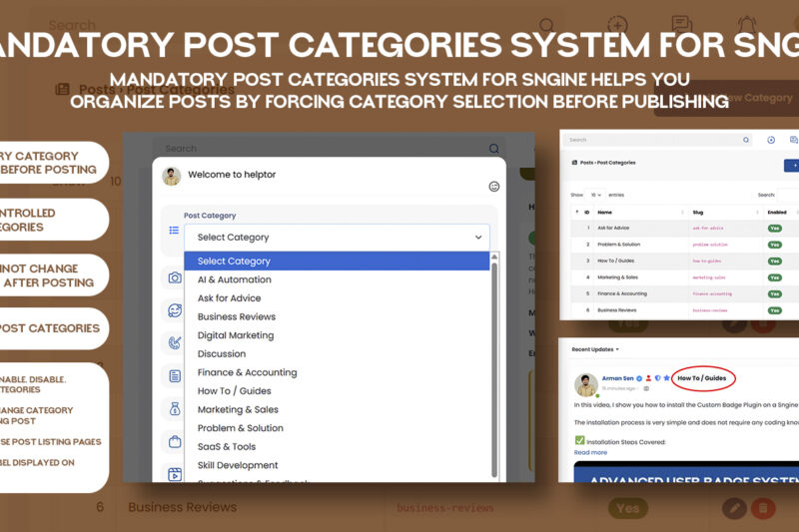Open the Post Category select box
The width and height of the screenshot is (799, 532).
pyautogui.click(x=337, y=238)
